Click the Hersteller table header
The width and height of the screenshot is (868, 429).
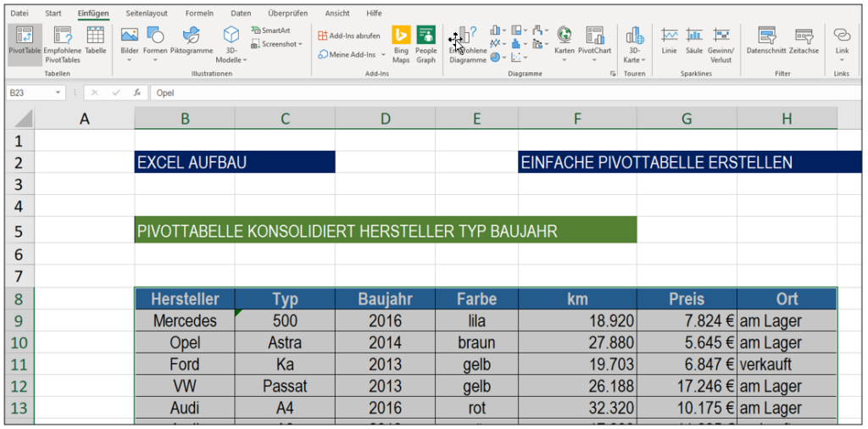[185, 299]
